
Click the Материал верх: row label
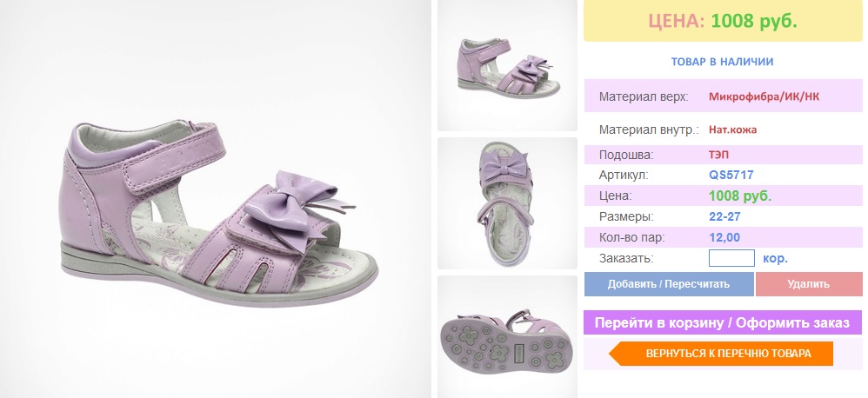click(x=644, y=96)
